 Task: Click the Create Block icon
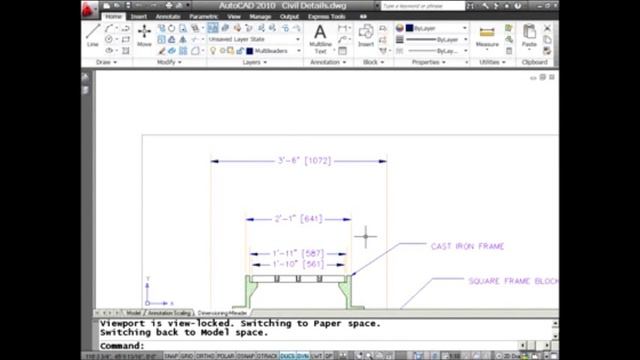point(382,28)
